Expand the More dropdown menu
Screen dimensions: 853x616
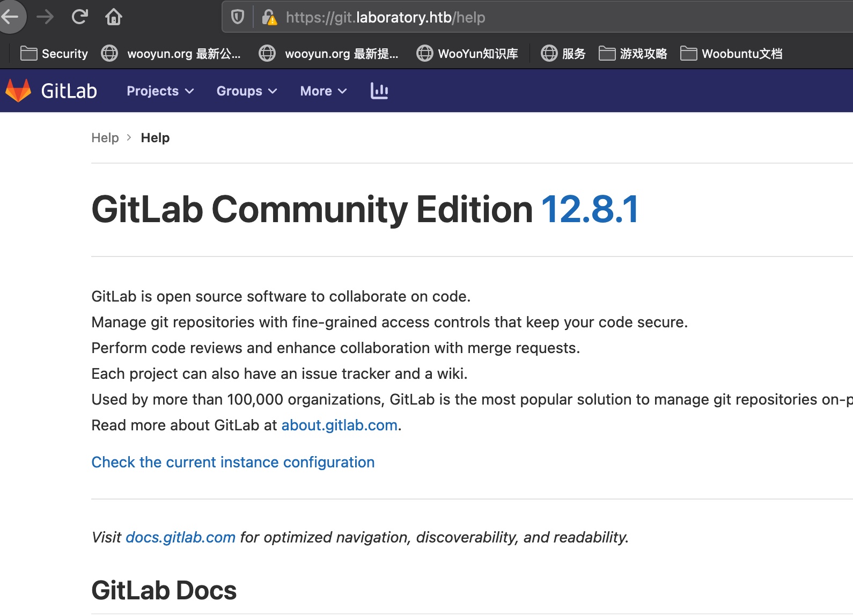[x=323, y=91]
